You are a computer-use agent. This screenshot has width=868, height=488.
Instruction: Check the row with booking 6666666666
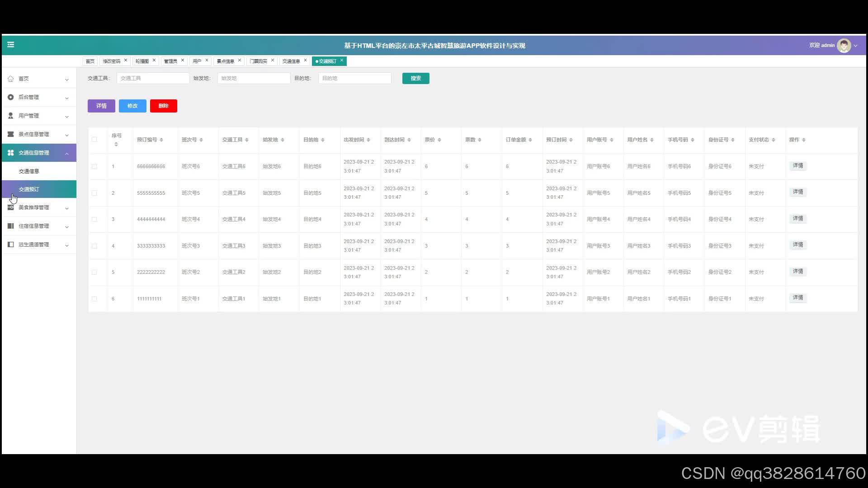tap(94, 167)
